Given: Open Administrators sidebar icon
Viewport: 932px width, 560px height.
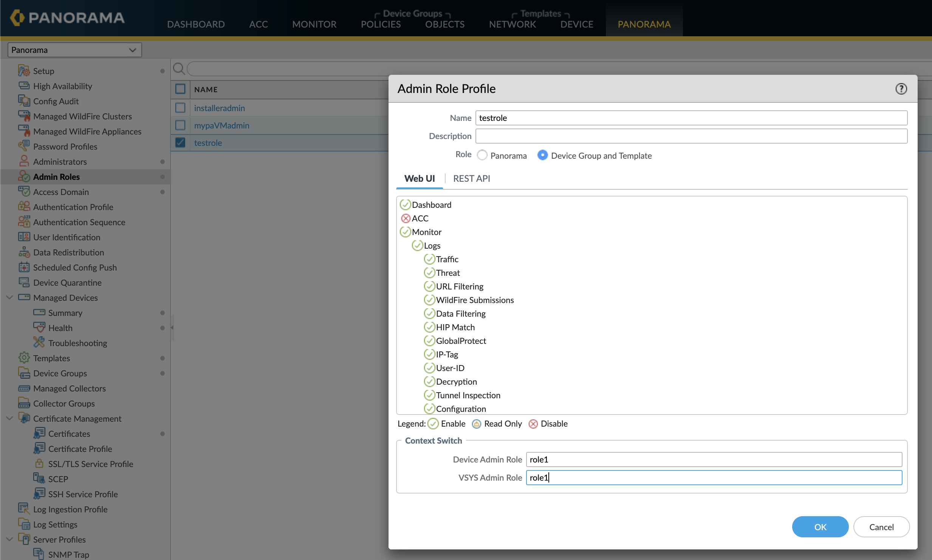Looking at the screenshot, I should point(24,161).
